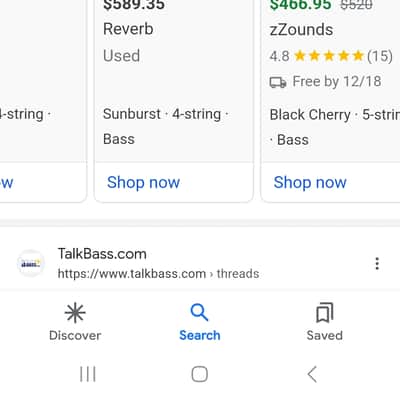Select the Saved label in bottom bar
The height and width of the screenshot is (400, 400).
pos(324,335)
